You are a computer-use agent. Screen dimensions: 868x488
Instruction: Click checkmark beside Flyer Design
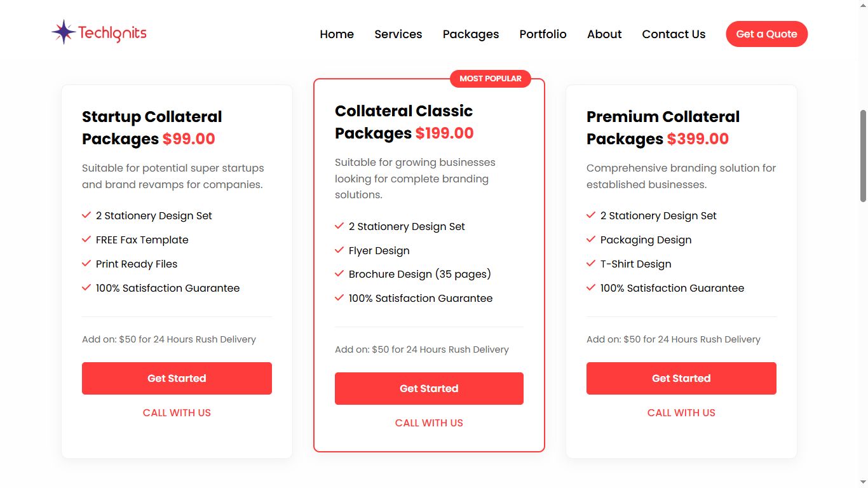click(x=339, y=250)
